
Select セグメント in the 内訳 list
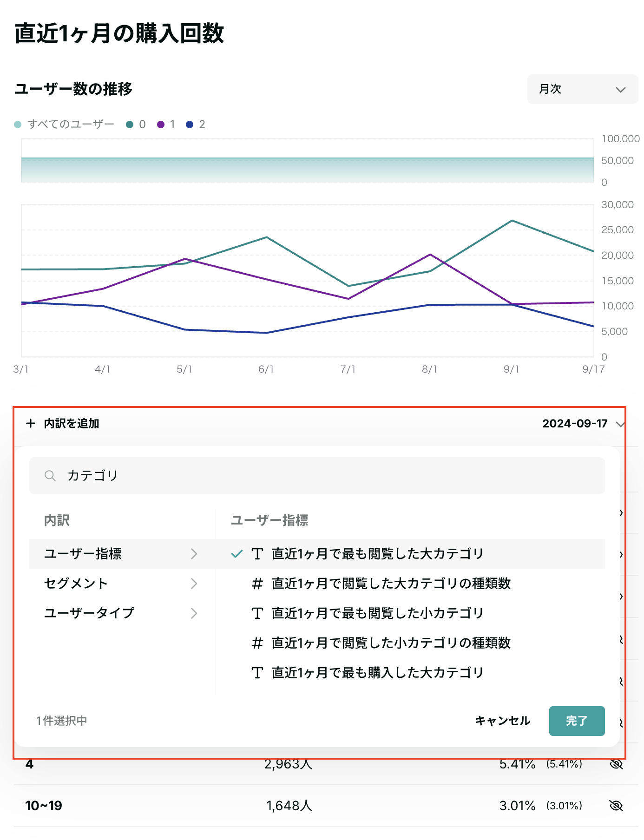tap(122, 584)
